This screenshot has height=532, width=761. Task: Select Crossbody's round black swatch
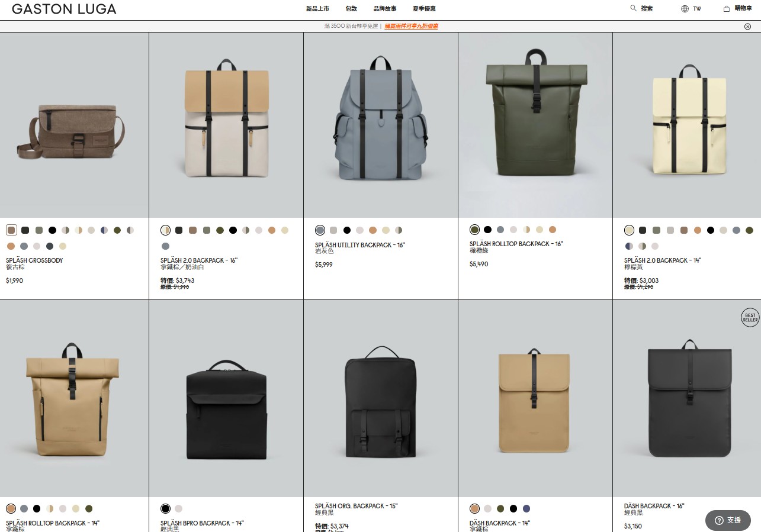coord(52,230)
